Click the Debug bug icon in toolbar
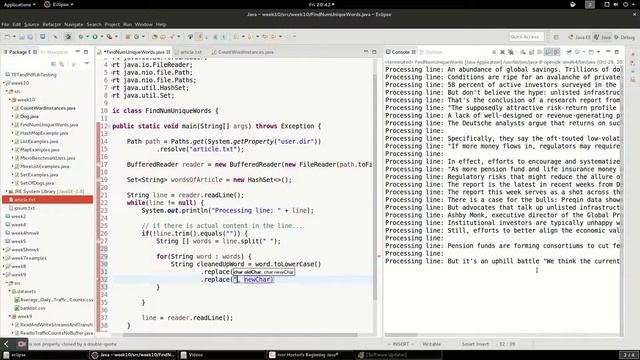Image resolution: width=640 pixels, height=360 pixels. click(x=81, y=37)
